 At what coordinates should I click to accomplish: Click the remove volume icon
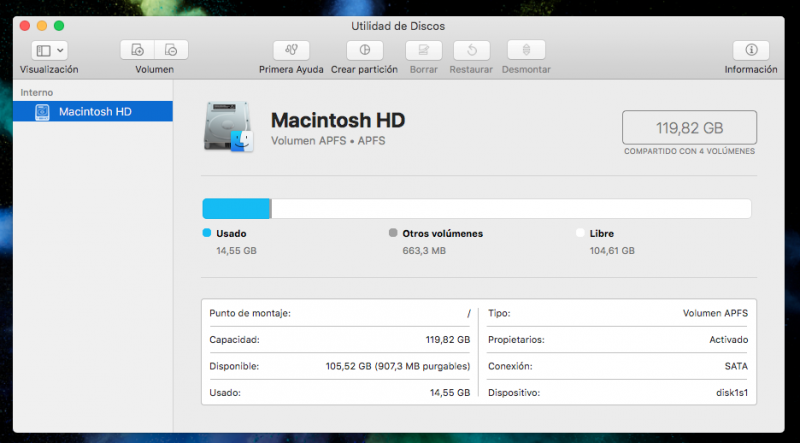point(171,50)
